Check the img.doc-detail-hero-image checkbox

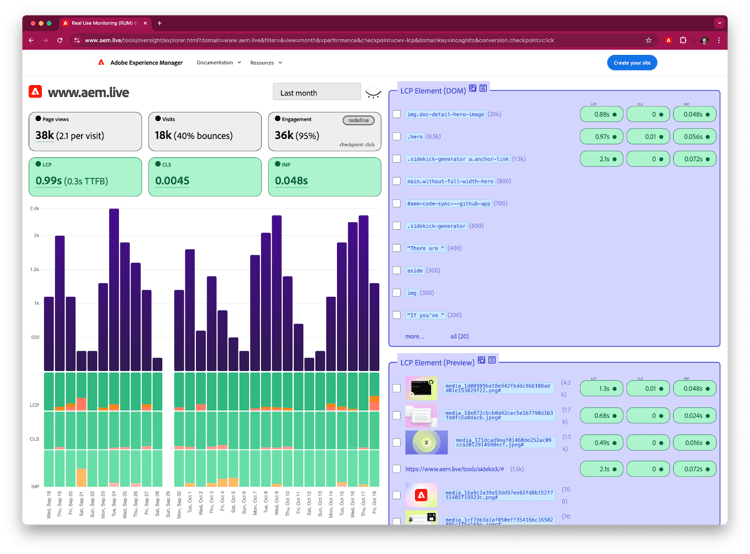coord(397,114)
